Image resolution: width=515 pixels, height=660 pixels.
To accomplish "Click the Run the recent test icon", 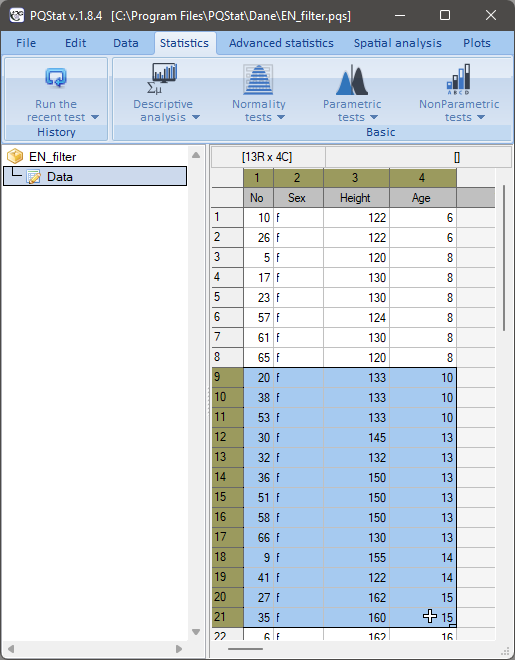I will (x=56, y=78).
